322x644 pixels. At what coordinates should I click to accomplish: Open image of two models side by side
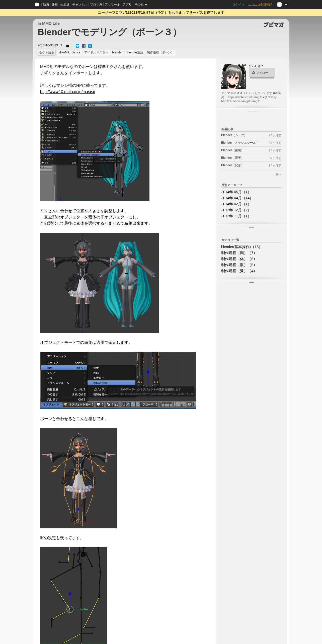[x=100, y=283]
